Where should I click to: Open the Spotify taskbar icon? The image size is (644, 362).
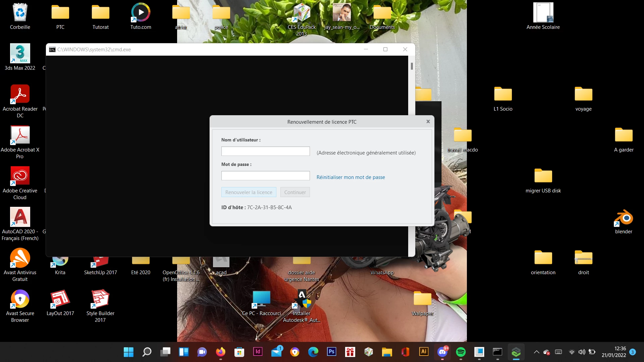click(461, 352)
